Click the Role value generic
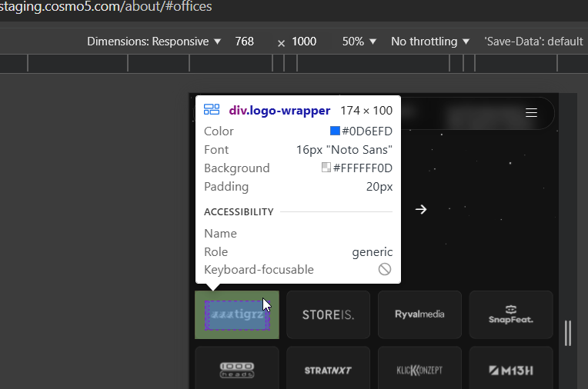Viewport: 588px width, 389px height. pyautogui.click(x=372, y=252)
